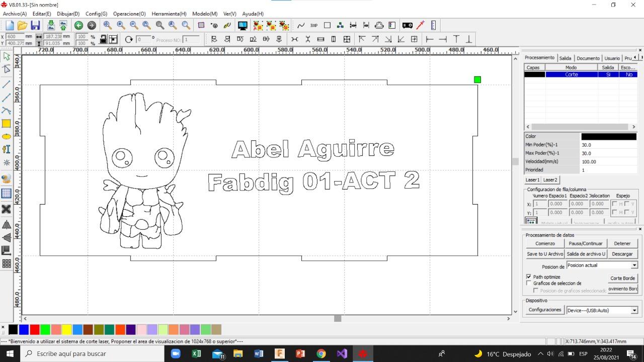Uncheck the Path optimize checkbox
The width and height of the screenshot is (644, 362).
529,277
